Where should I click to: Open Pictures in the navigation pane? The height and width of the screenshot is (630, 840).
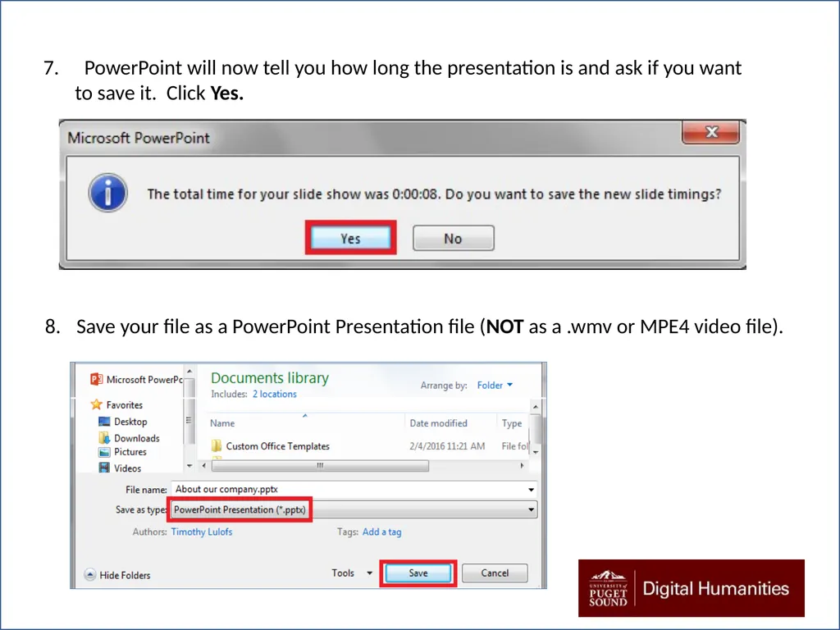[x=130, y=452]
